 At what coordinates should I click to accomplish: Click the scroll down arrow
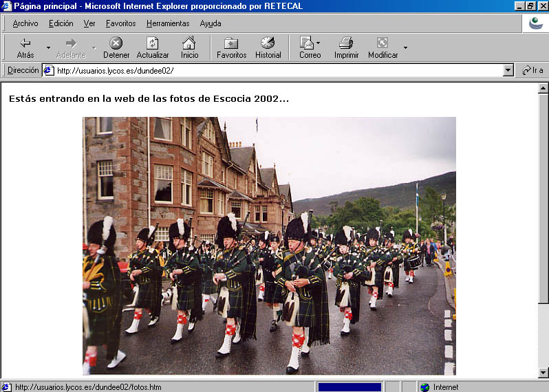click(543, 372)
